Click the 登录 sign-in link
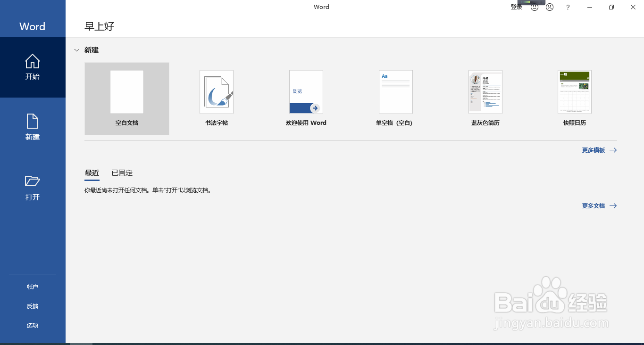The width and height of the screenshot is (644, 345). (x=516, y=7)
